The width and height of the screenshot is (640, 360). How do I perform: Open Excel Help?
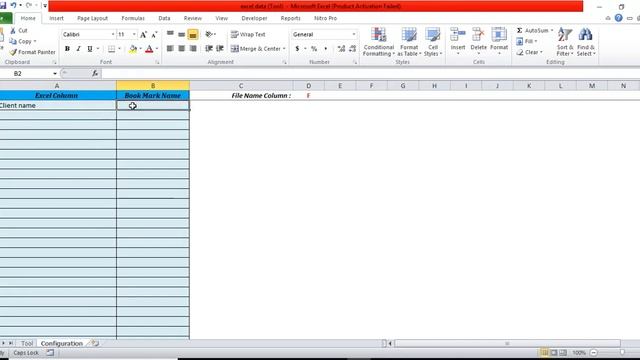619,18
